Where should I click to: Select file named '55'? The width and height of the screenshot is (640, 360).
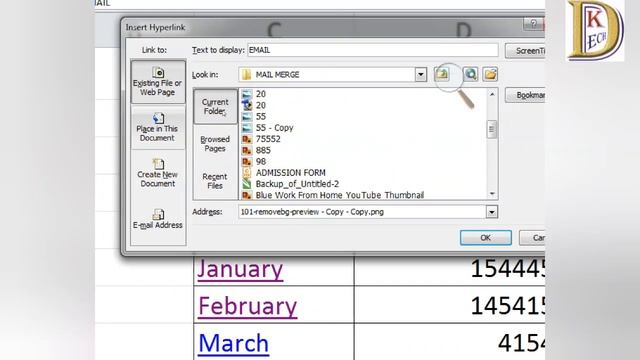pos(261,116)
